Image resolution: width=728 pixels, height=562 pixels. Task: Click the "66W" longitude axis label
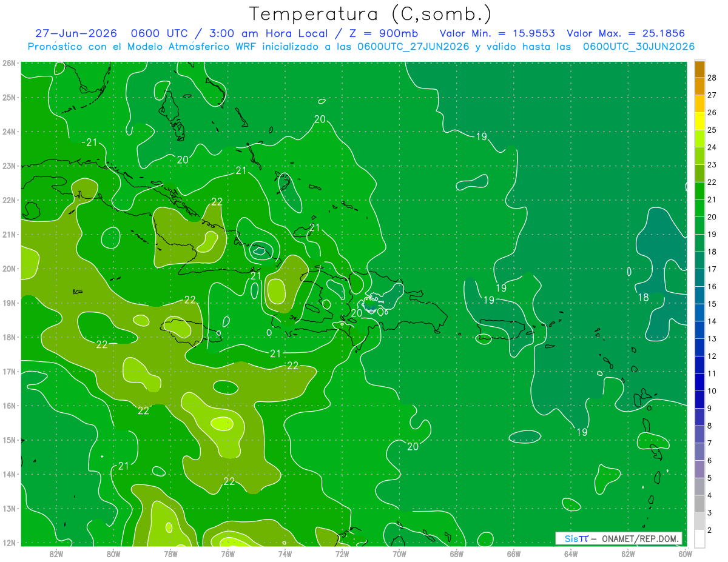point(514,553)
